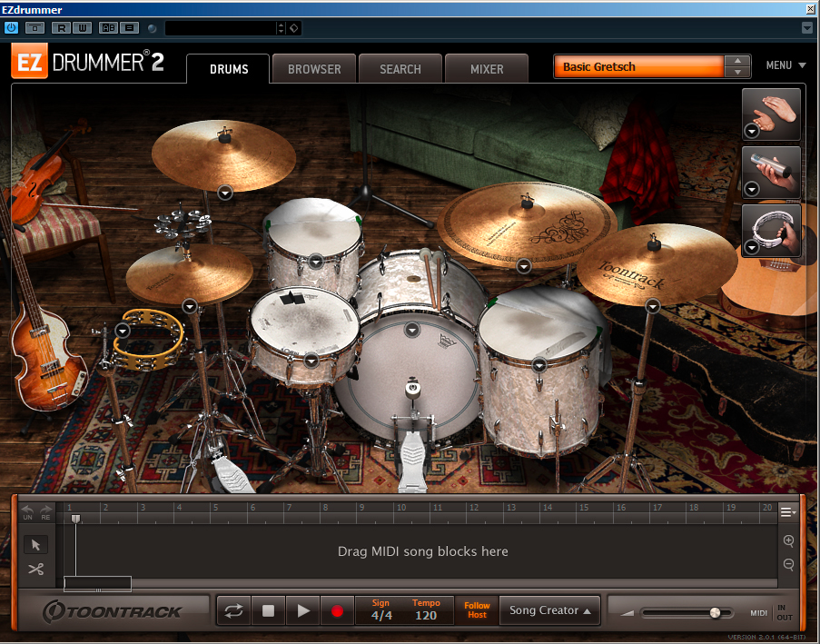Open the floor tom dropdown
The width and height of the screenshot is (820, 644).
(x=539, y=365)
